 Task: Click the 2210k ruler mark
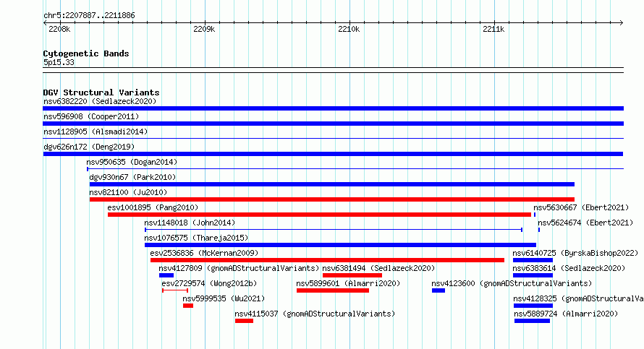(349, 29)
